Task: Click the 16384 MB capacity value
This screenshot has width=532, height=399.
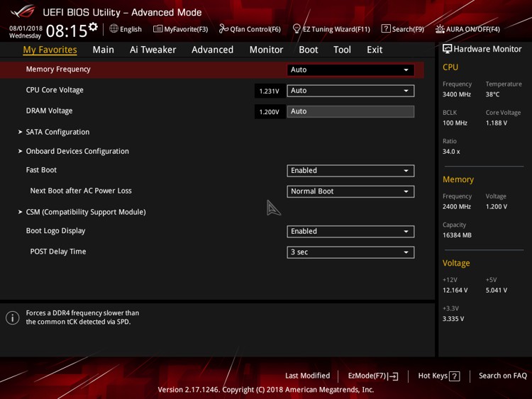Action: [x=457, y=235]
